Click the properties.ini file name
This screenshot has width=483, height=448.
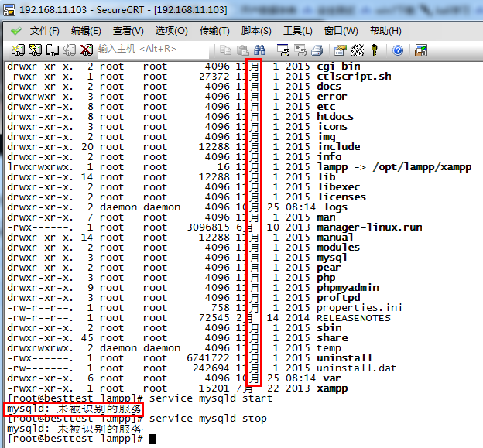pos(359,308)
